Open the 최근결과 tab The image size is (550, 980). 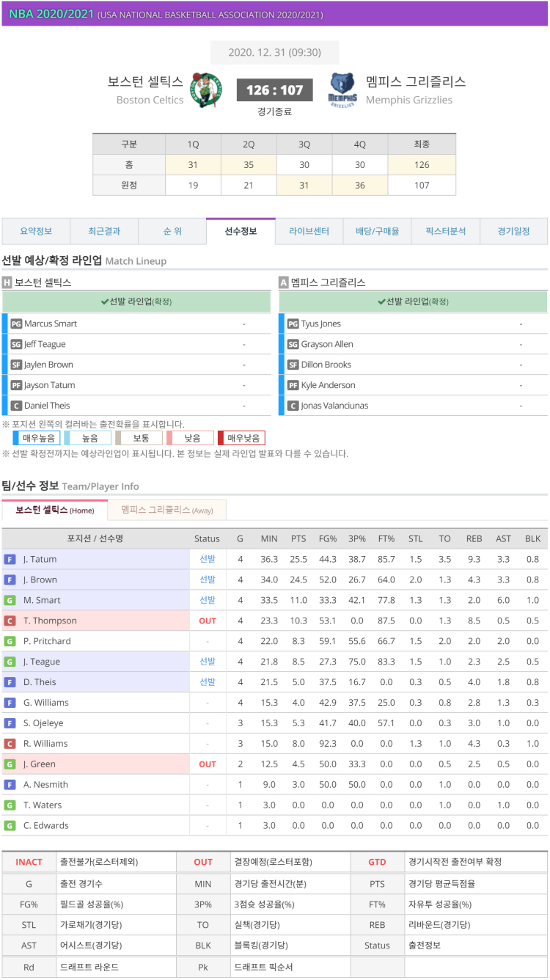pyautogui.click(x=104, y=231)
